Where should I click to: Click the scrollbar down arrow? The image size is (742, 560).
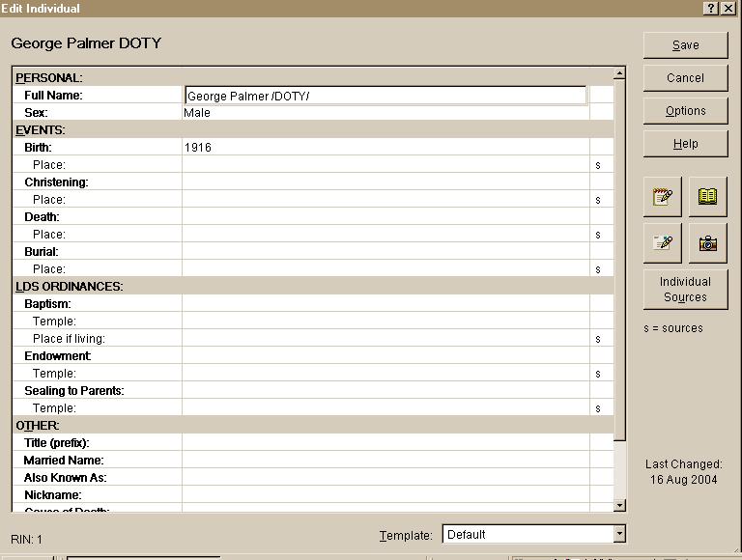click(619, 506)
